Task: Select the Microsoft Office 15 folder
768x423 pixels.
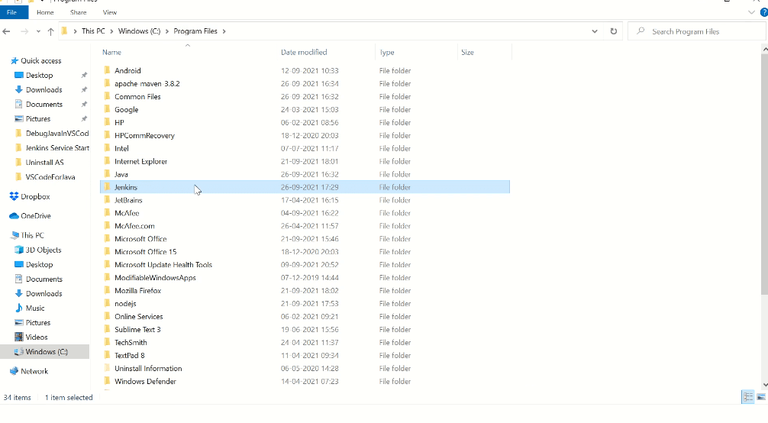Action: 145,252
